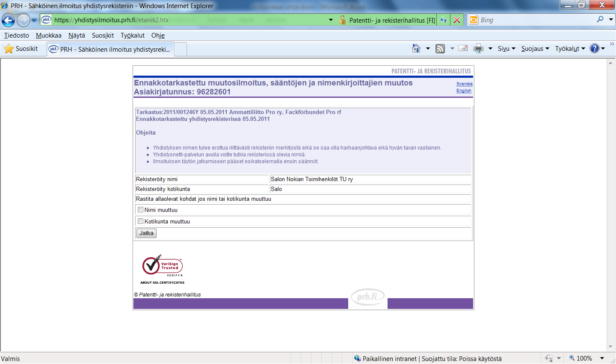Screen dimensions: 616x364
Task: Click ABOUT SSL CERTIFICATES link
Action: coord(163,282)
